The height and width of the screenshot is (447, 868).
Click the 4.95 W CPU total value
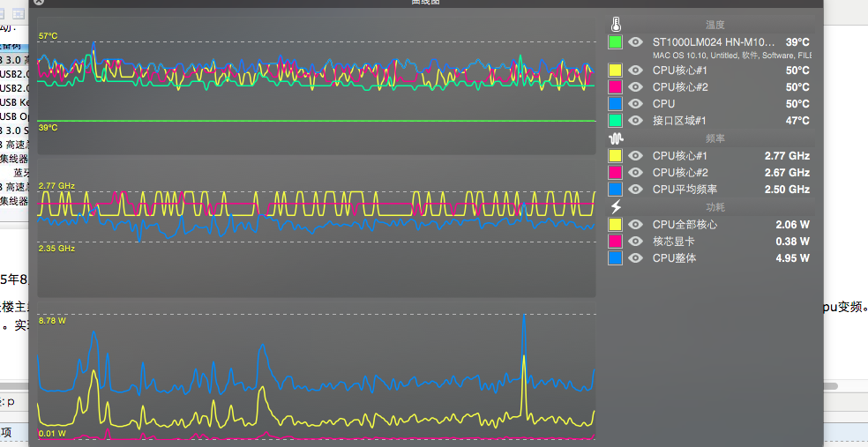pyautogui.click(x=793, y=257)
